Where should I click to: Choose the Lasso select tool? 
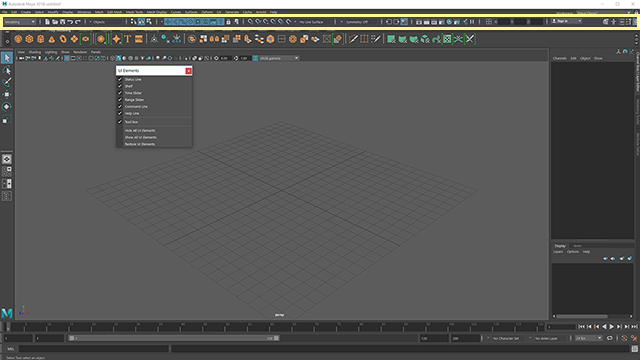click(x=7, y=71)
